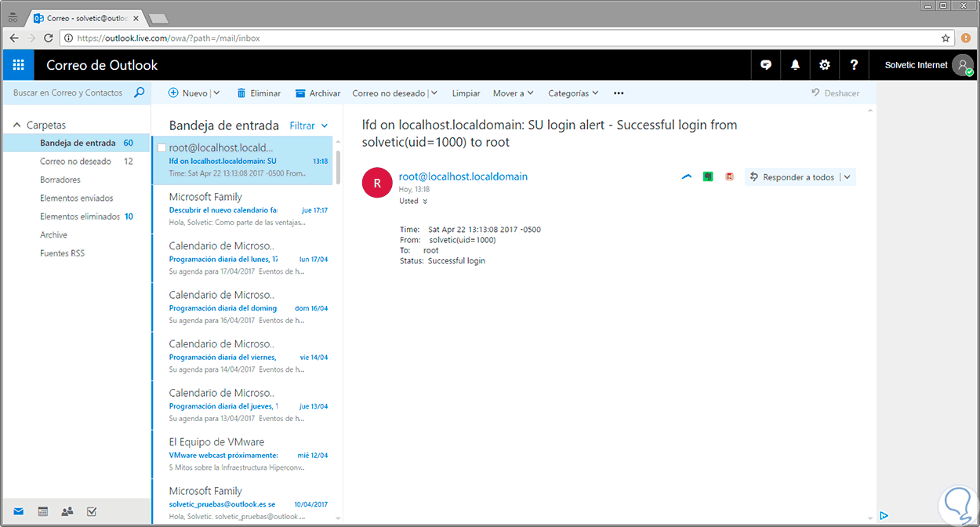Select the Bandeja de entrada folder
Screen dimensions: 980x527
[x=76, y=143]
